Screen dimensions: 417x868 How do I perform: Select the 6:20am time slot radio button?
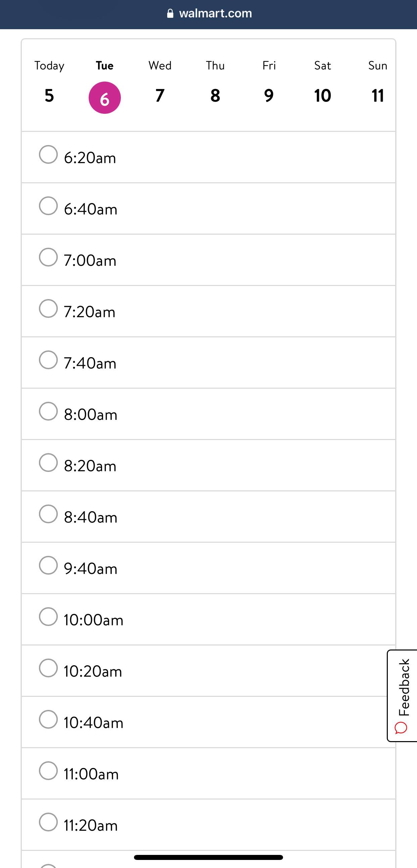(48, 155)
